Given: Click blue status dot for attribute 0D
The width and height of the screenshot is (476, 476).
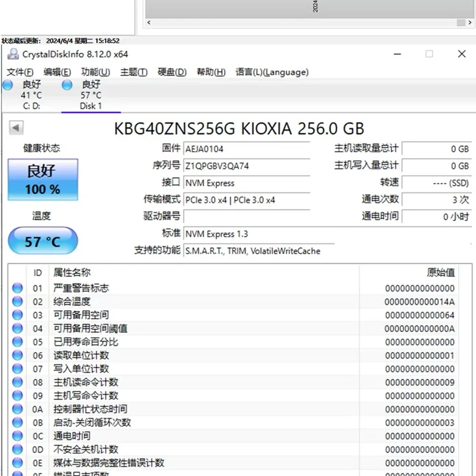Looking at the screenshot, I should click(18, 449).
